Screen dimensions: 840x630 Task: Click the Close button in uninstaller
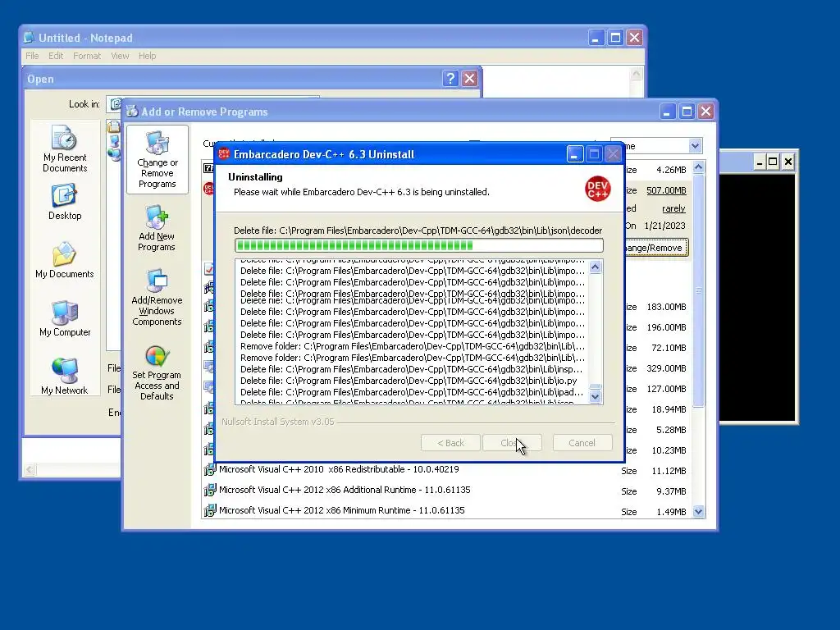point(512,443)
